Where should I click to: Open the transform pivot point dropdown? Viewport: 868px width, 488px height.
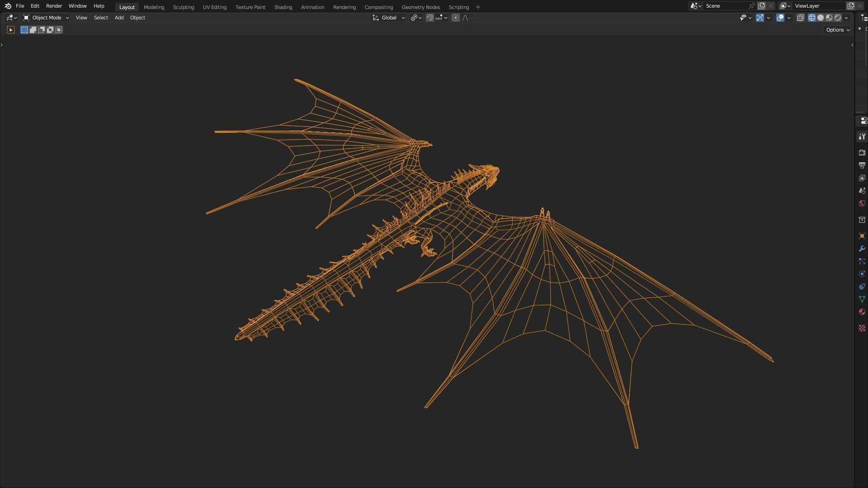point(416,18)
